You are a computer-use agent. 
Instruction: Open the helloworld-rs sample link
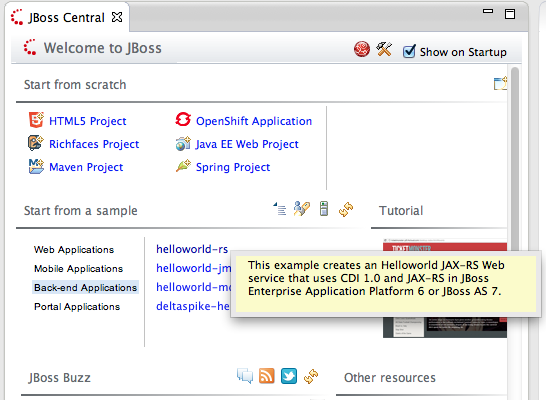click(x=192, y=249)
